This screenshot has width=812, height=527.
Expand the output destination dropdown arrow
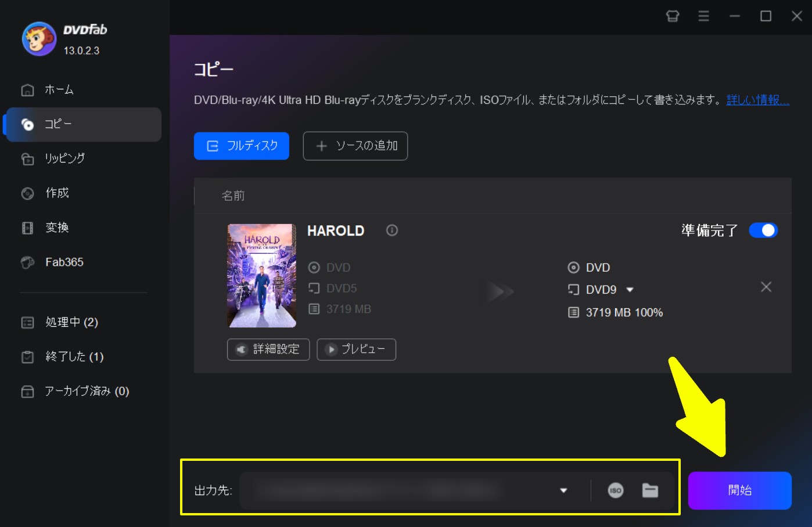(563, 490)
